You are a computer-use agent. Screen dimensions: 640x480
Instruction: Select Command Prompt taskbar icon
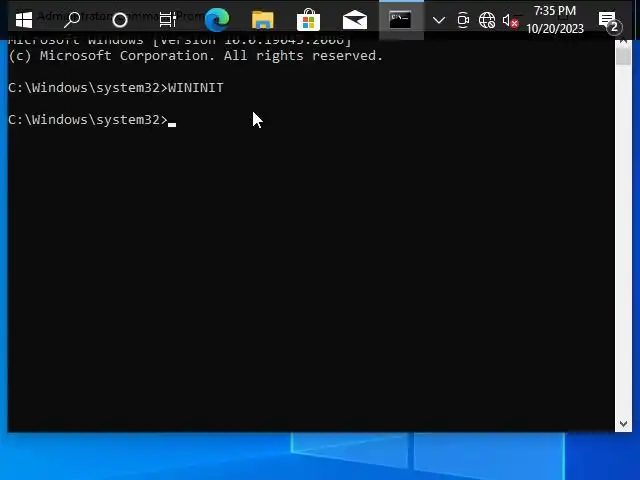tap(400, 20)
